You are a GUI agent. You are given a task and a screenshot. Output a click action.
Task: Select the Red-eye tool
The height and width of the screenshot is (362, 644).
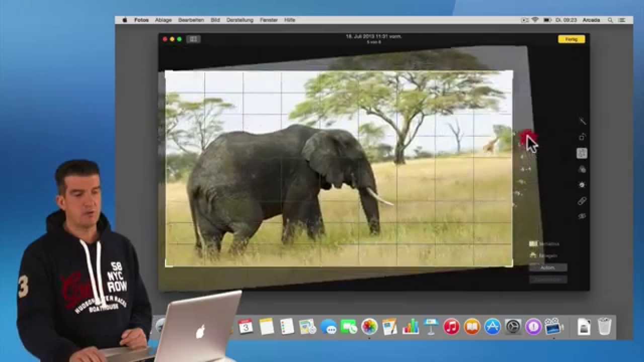click(582, 216)
